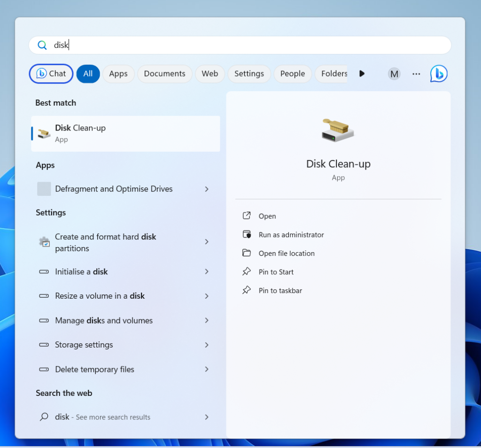The height and width of the screenshot is (448, 481).
Task: Click the search magnifier icon
Action: pyautogui.click(x=42, y=45)
